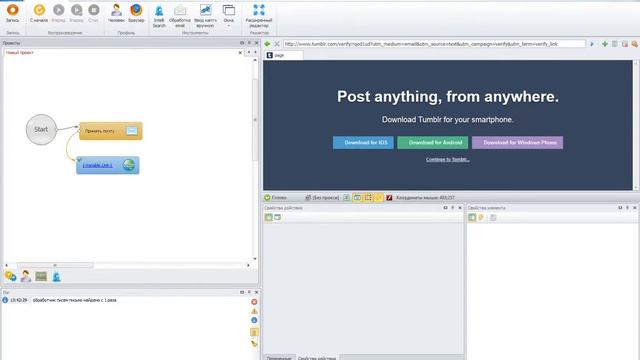Click Download for Windows Phone button
Image resolution: width=640 pixels, height=360 pixels.
(518, 142)
